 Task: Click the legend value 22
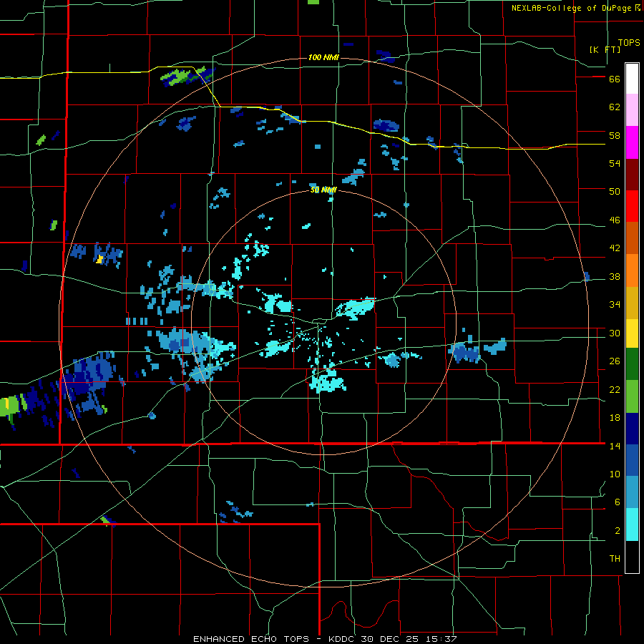click(615, 389)
